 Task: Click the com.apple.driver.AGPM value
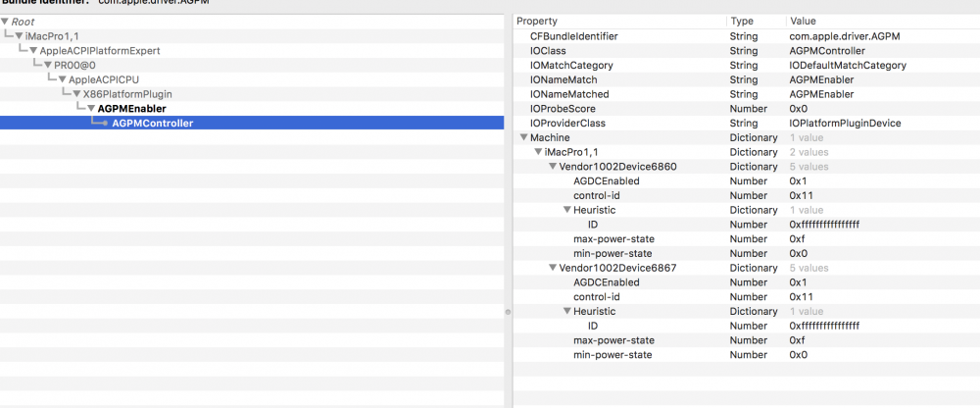pos(845,36)
